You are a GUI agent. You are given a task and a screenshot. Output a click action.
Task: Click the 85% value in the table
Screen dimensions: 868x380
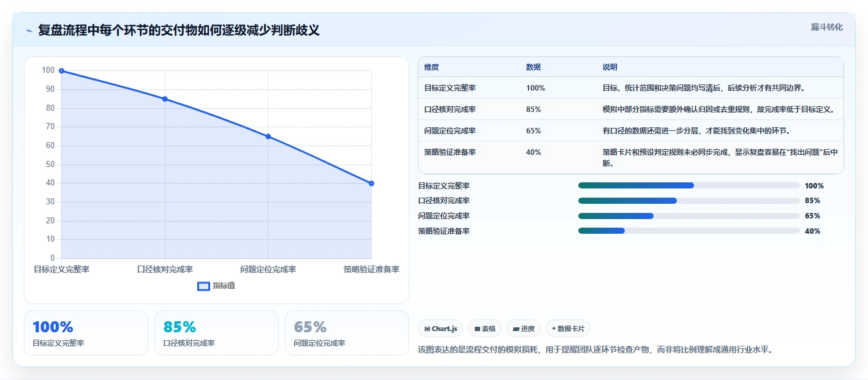(534, 110)
